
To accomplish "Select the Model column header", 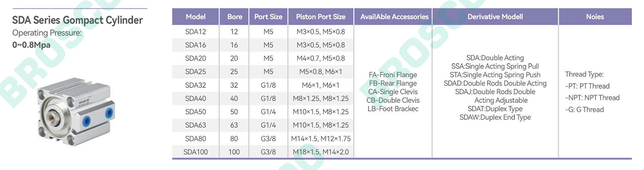I will [195, 17].
